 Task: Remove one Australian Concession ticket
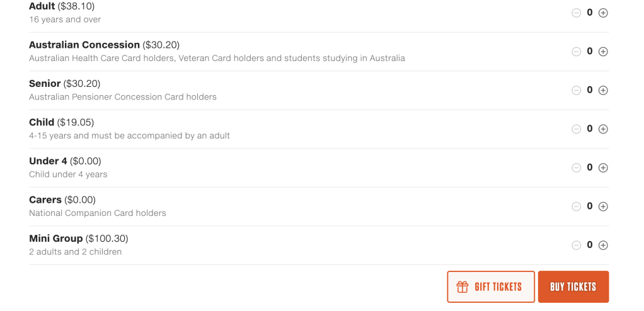[x=576, y=52]
